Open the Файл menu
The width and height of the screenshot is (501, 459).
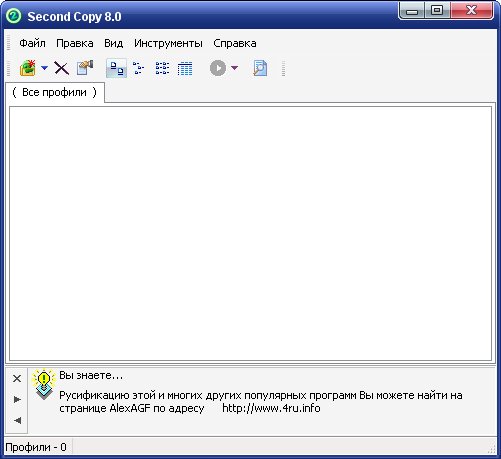32,43
